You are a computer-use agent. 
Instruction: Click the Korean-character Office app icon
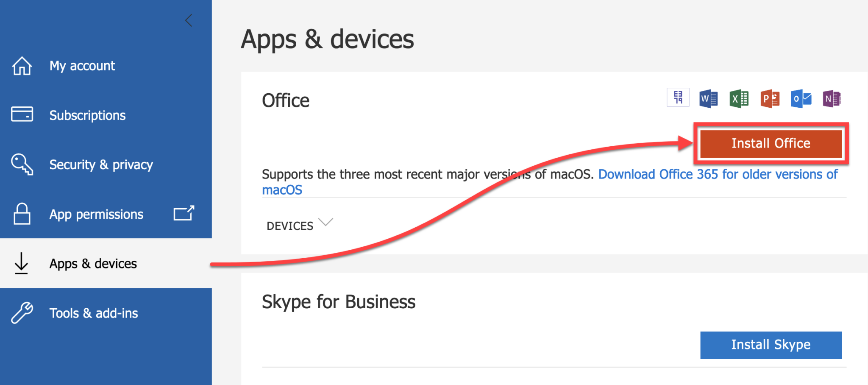(677, 98)
